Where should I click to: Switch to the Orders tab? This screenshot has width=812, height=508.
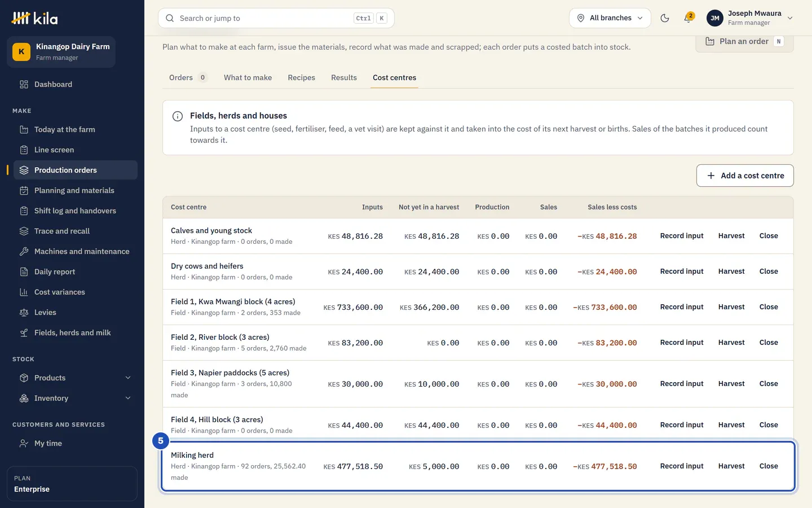(x=188, y=77)
